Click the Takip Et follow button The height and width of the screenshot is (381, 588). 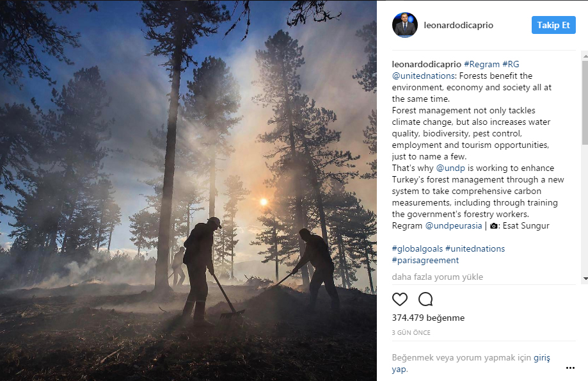tap(553, 25)
